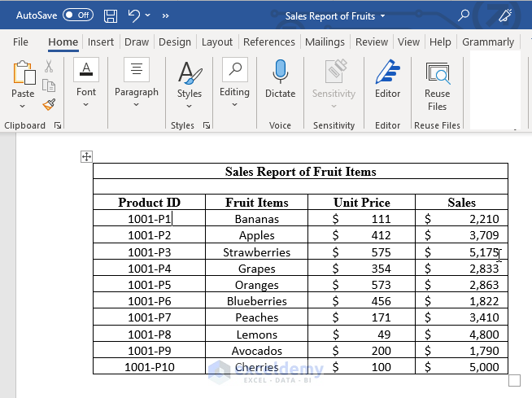Switch to the Review tab
The width and height of the screenshot is (532, 398).
coord(372,42)
